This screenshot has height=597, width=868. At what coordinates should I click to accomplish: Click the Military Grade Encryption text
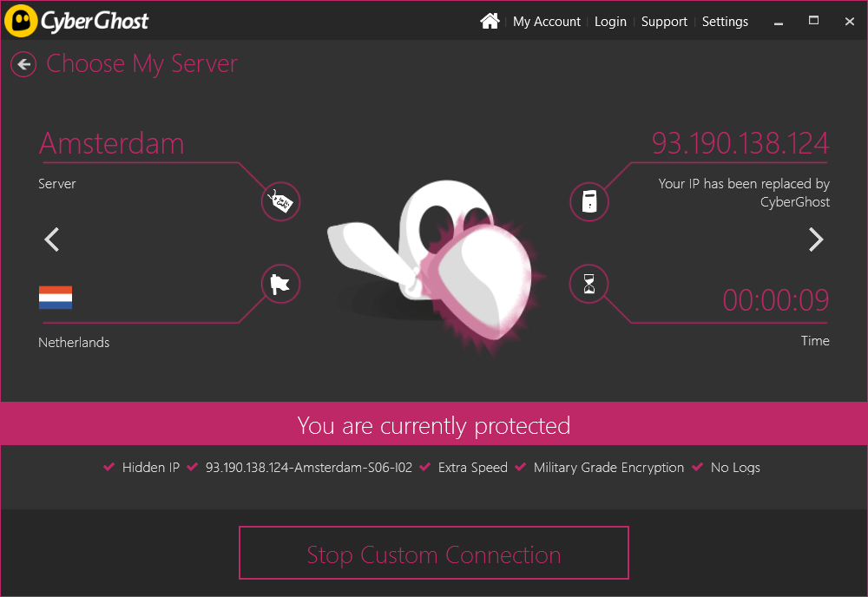[x=609, y=468]
